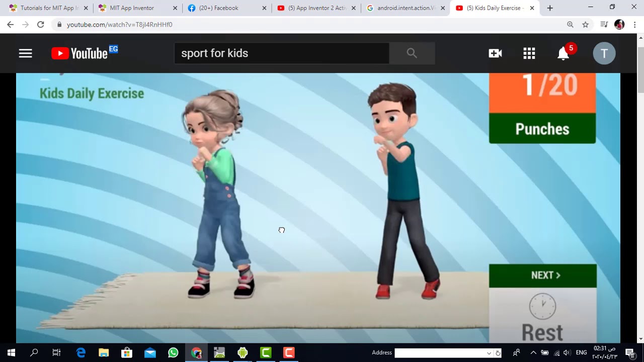
Task: Switch the ENG input language indicator
Action: pos(581,352)
